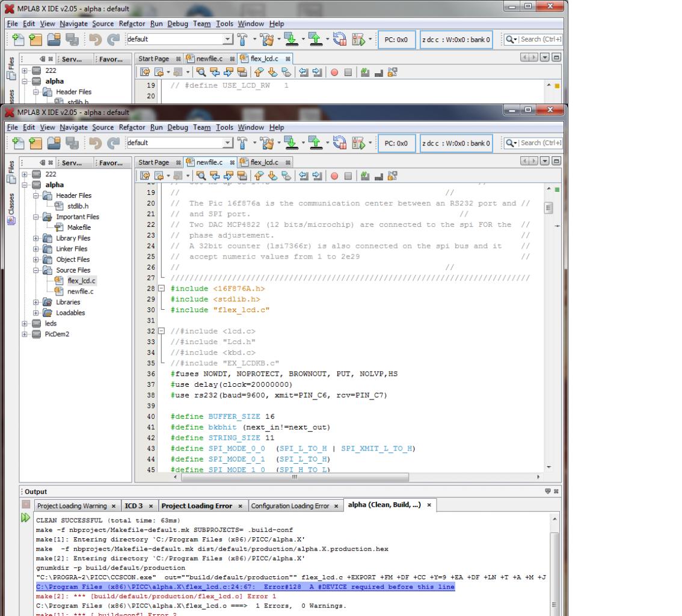682x616 pixels.
Task: Open Refactor menu in front window
Action: (x=132, y=127)
